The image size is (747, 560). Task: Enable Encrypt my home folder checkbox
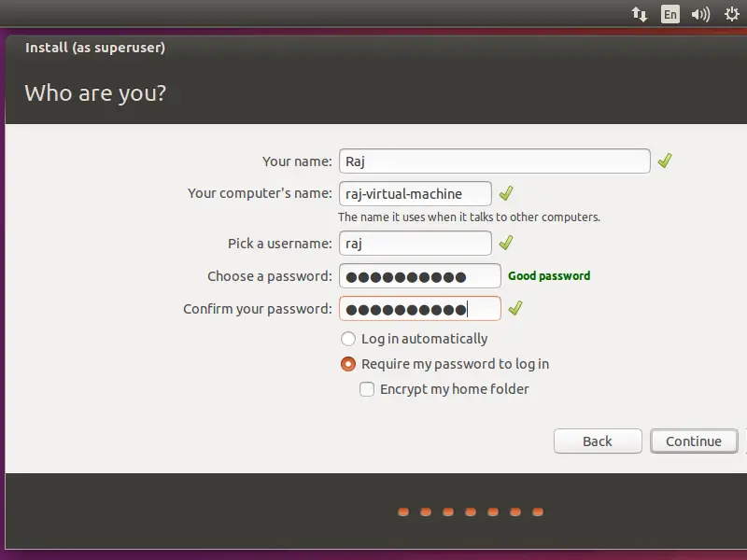[367, 389]
